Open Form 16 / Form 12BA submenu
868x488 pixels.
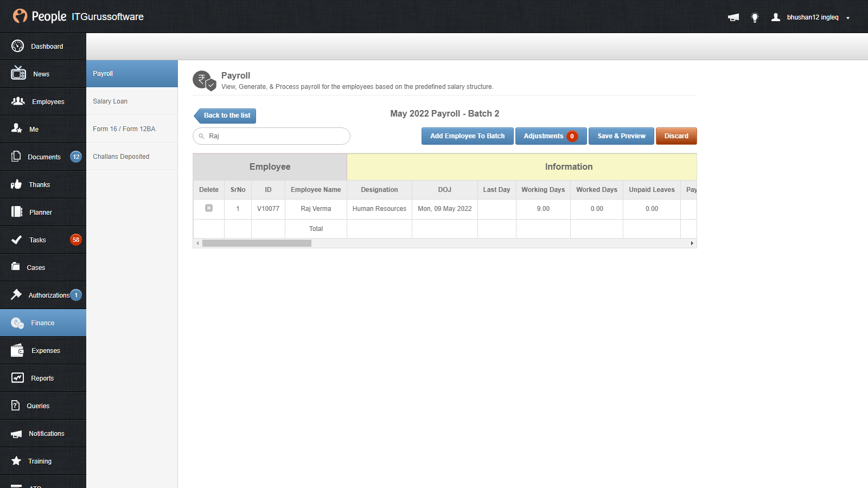tap(132, 129)
